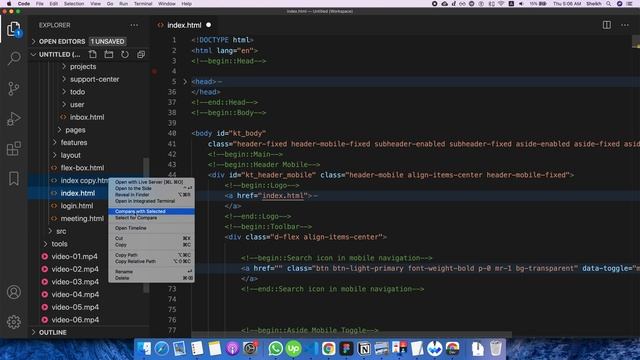Open the Run and Debug view
The image size is (640, 360).
pyautogui.click(x=14, y=119)
